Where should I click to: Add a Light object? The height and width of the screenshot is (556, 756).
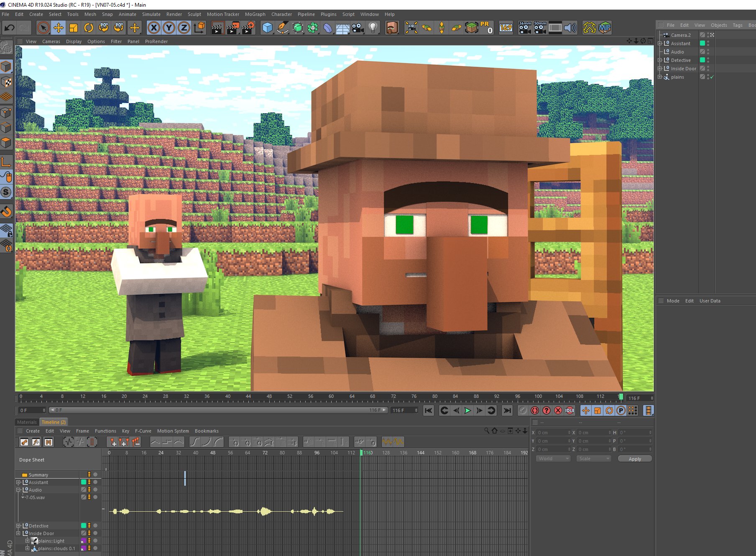[373, 28]
